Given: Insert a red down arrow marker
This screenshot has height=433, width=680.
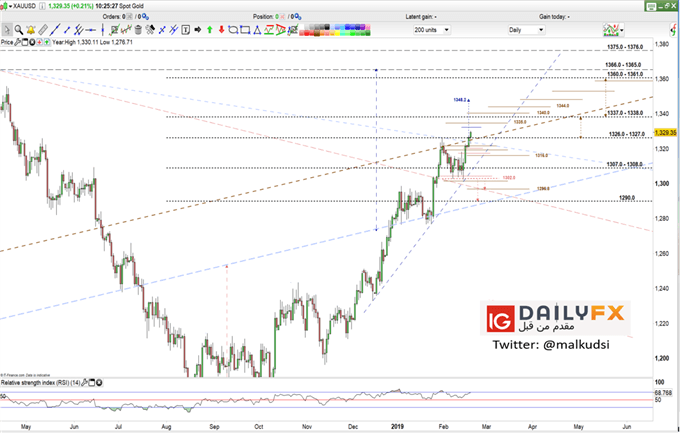Looking at the screenshot, I should tap(221, 30).
